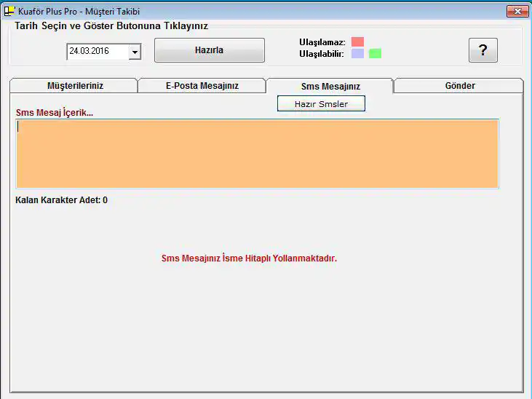Switch to the Müşterileriniz tab
Viewport: 532px width, 399px height.
(x=74, y=86)
